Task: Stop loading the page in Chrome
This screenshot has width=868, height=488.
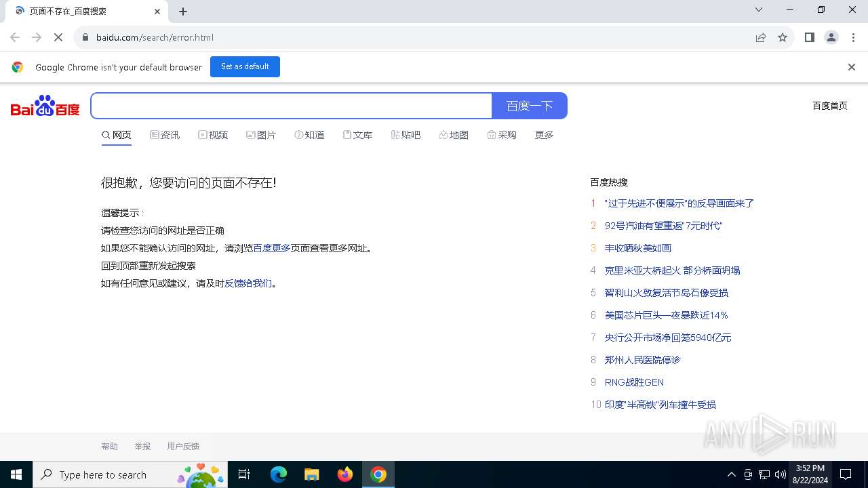Action: (58, 37)
